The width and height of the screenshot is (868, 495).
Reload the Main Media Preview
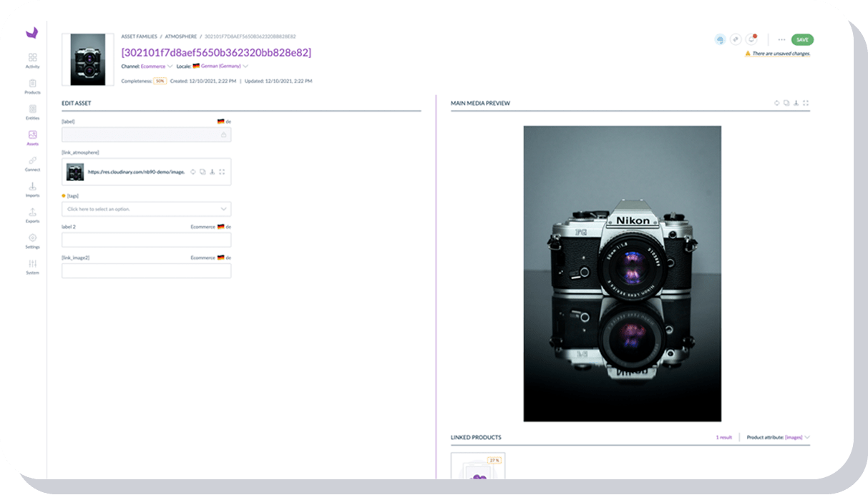tap(777, 103)
